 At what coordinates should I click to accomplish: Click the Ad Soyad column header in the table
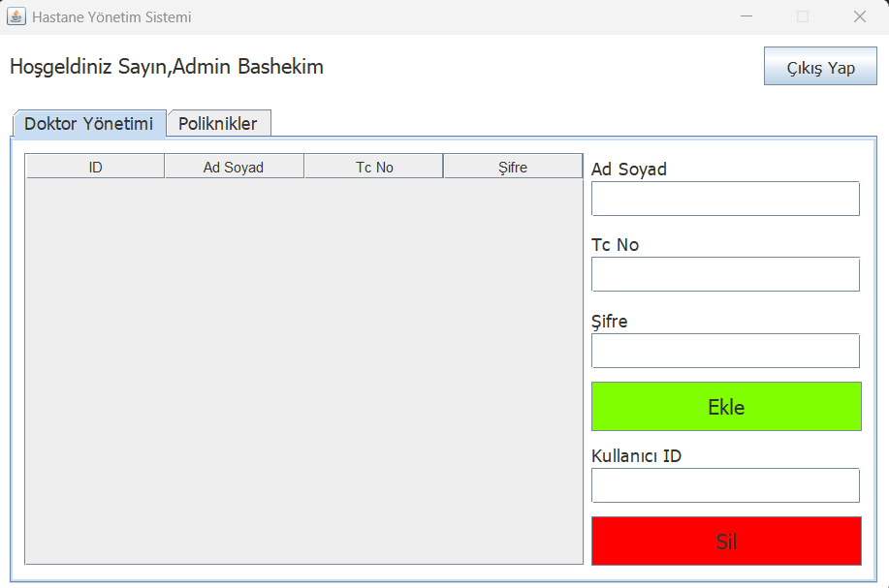(234, 168)
